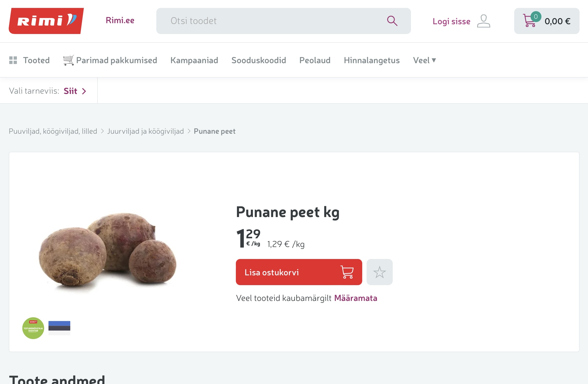Click the Rimi logo
The width and height of the screenshot is (588, 384).
coord(46,21)
